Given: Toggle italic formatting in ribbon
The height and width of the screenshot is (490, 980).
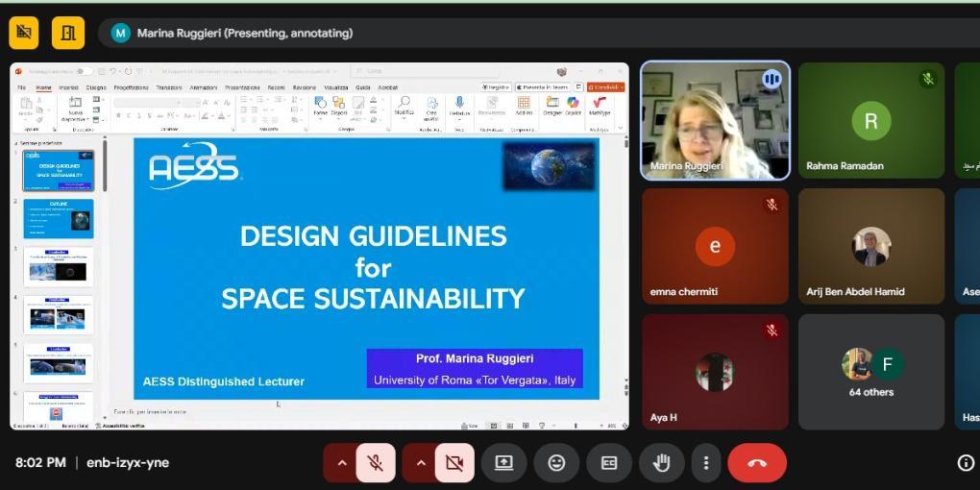Looking at the screenshot, I should click(x=129, y=115).
